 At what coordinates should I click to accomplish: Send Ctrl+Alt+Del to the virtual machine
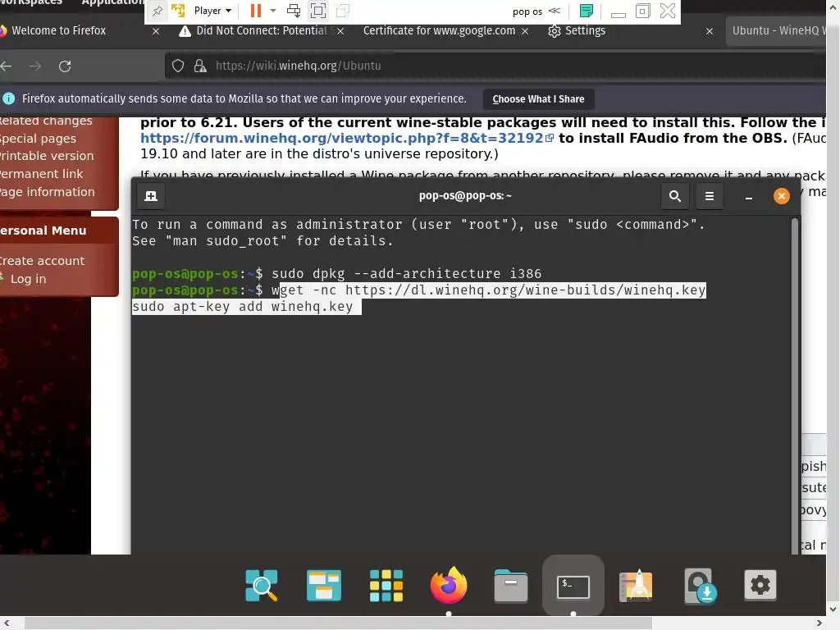pyautogui.click(x=294, y=11)
